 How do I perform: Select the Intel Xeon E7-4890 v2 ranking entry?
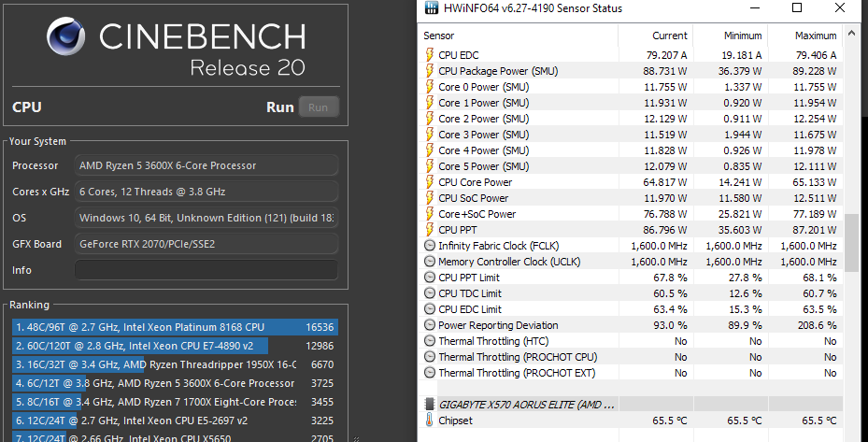175,346
